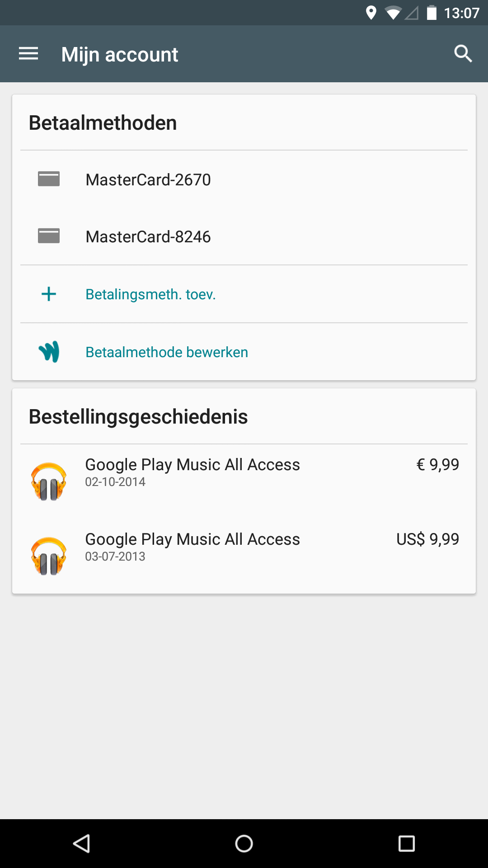Open the recent apps overview button
This screenshot has width=488, height=868.
coord(406,844)
